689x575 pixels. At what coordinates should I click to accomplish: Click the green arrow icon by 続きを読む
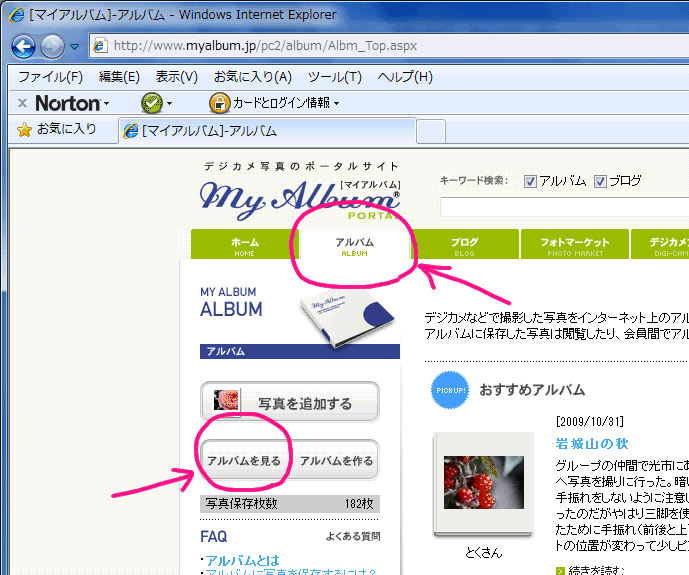tap(560, 571)
